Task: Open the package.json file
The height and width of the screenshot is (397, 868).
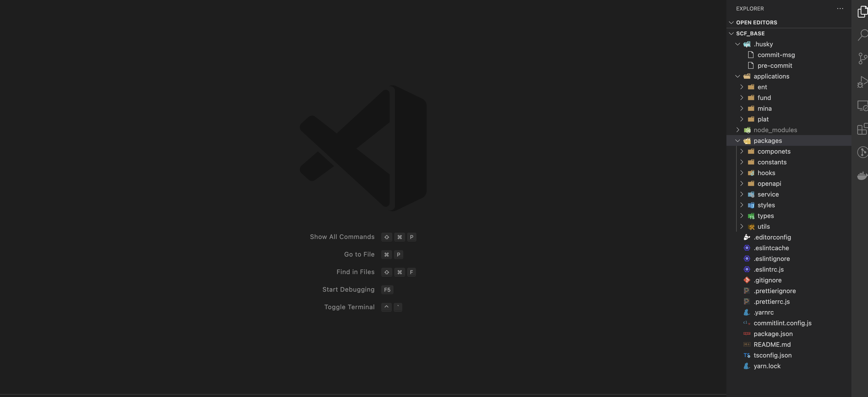Action: point(773,334)
